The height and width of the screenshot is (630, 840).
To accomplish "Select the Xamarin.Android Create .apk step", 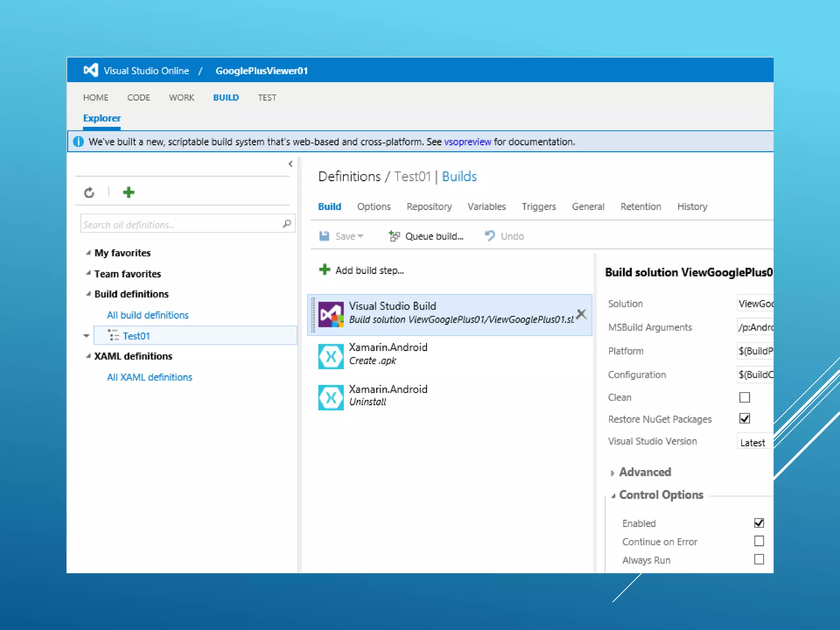I will pos(388,354).
